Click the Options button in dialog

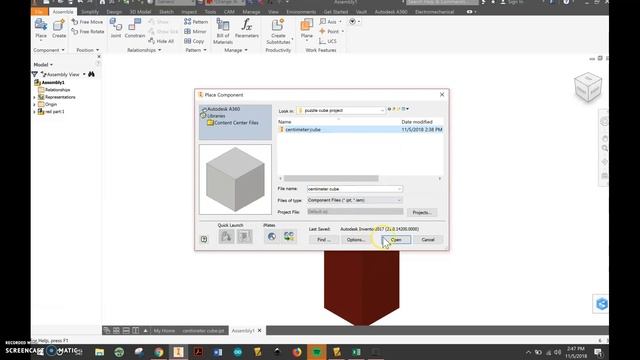point(355,240)
